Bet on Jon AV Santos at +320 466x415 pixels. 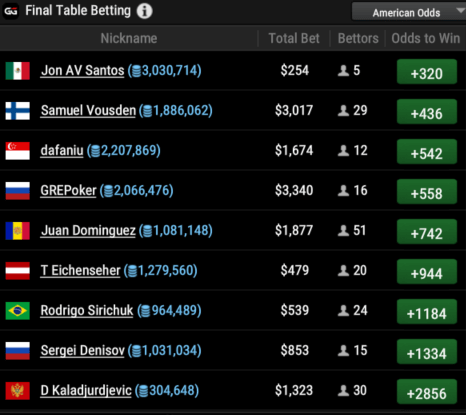pos(427,72)
